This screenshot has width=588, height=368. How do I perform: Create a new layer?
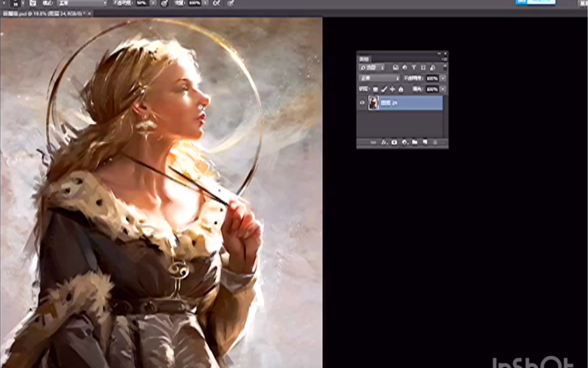(425, 142)
